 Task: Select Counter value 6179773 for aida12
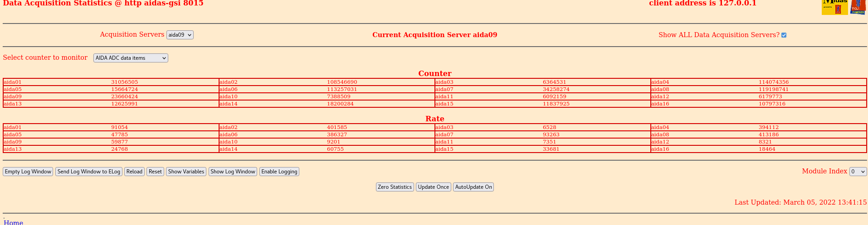770,96
